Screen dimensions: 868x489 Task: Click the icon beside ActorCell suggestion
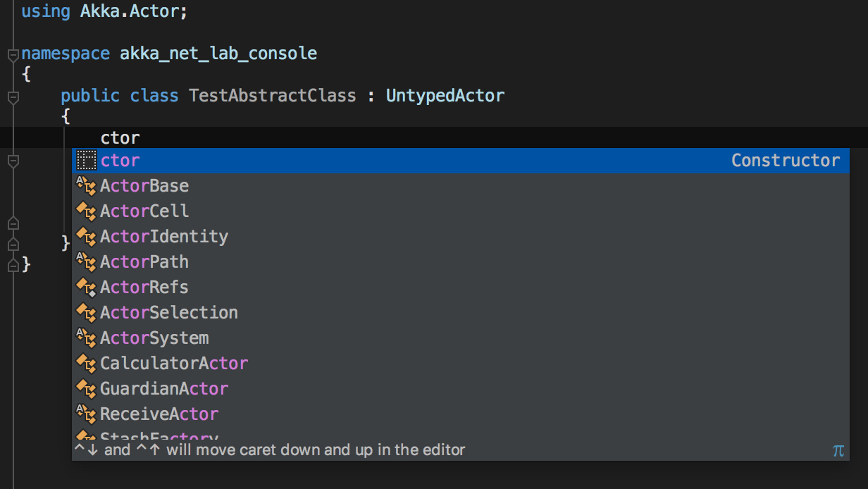[86, 211]
